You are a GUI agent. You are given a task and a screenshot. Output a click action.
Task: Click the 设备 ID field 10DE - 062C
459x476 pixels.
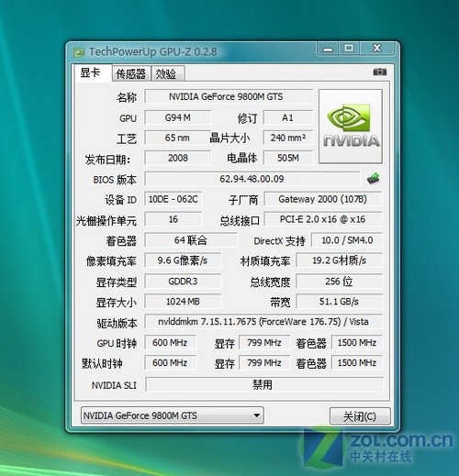tap(174, 199)
